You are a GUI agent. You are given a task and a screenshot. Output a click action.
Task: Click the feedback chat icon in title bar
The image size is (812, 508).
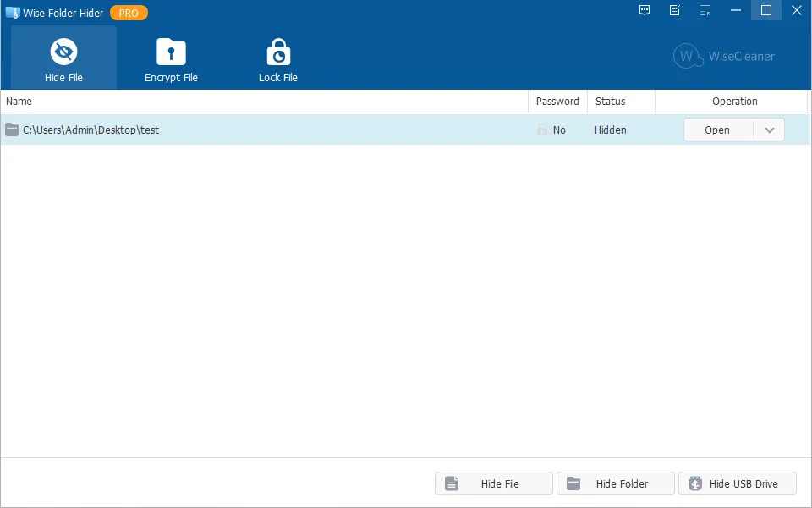[645, 10]
